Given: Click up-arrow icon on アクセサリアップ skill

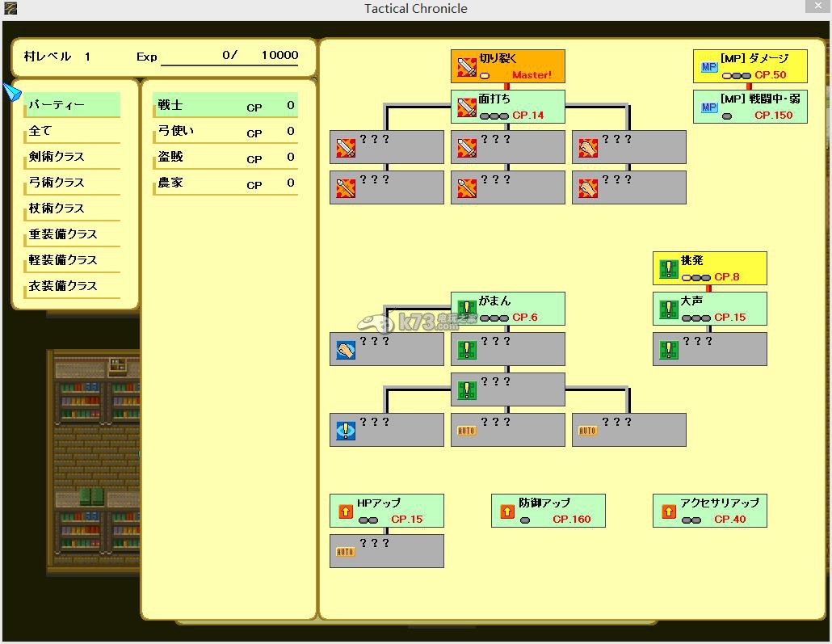Looking at the screenshot, I should 668,511.
